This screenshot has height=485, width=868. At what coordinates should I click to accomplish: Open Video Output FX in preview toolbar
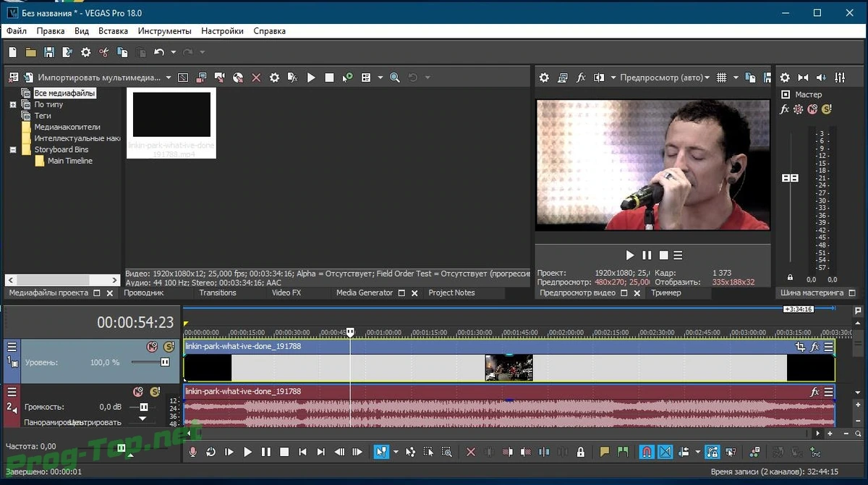581,77
